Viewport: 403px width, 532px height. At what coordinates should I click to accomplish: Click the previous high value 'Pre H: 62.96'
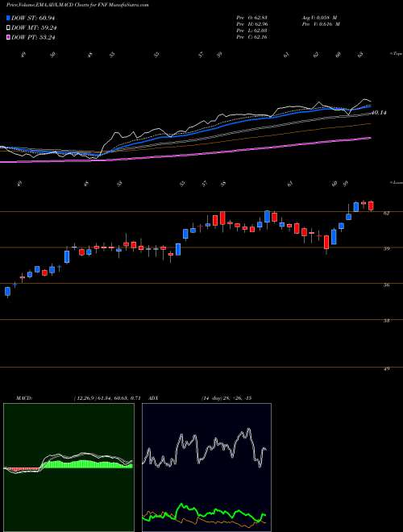(x=252, y=24)
